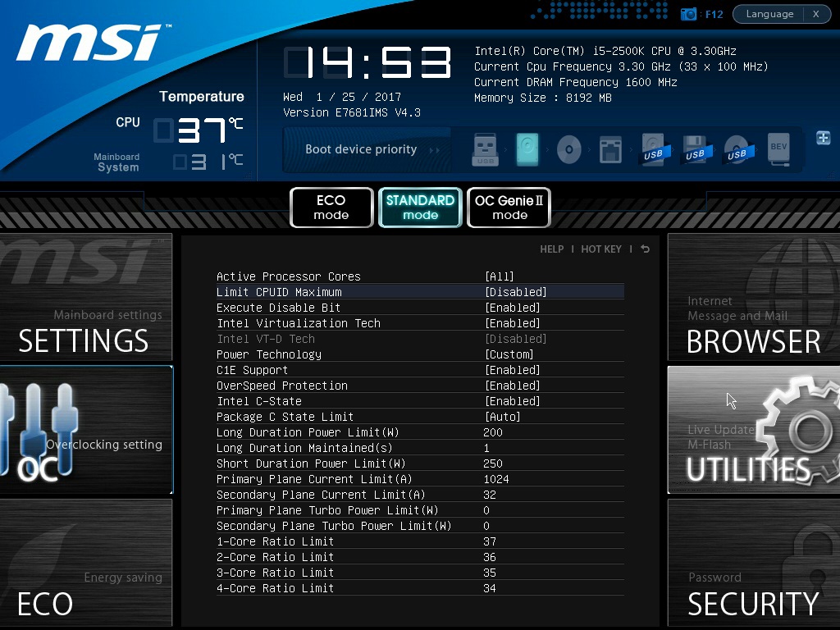Edit Primary Plane Turbo Power Limit value

tap(486, 510)
